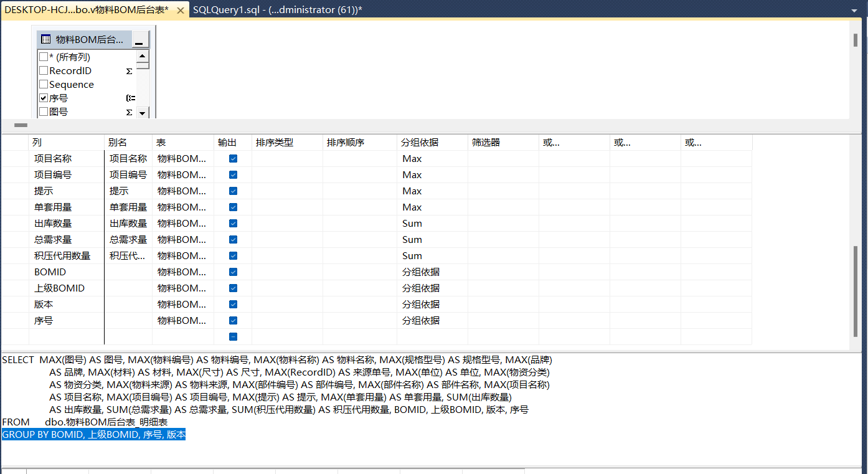Viewport: 868px width, 474px height.
Task: Close the v物料BOM后台表 designer tab
Action: coord(181,10)
